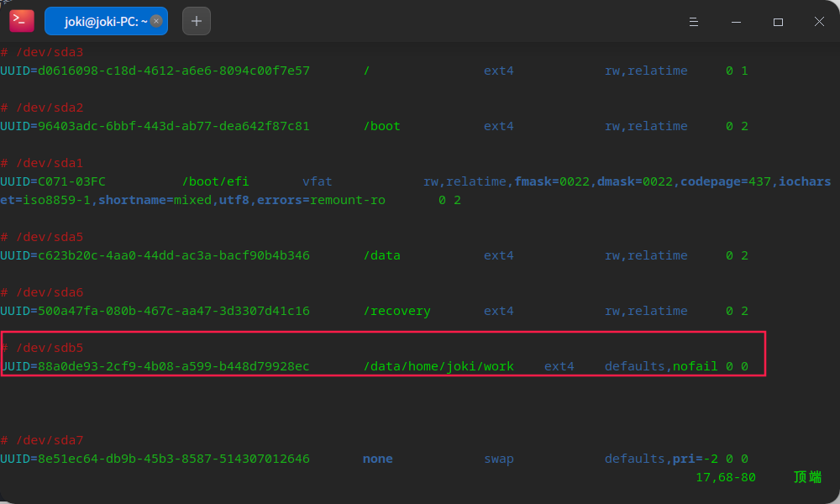Click 'dmask=0022' option
This screenshot has width=840, height=504.
click(635, 181)
